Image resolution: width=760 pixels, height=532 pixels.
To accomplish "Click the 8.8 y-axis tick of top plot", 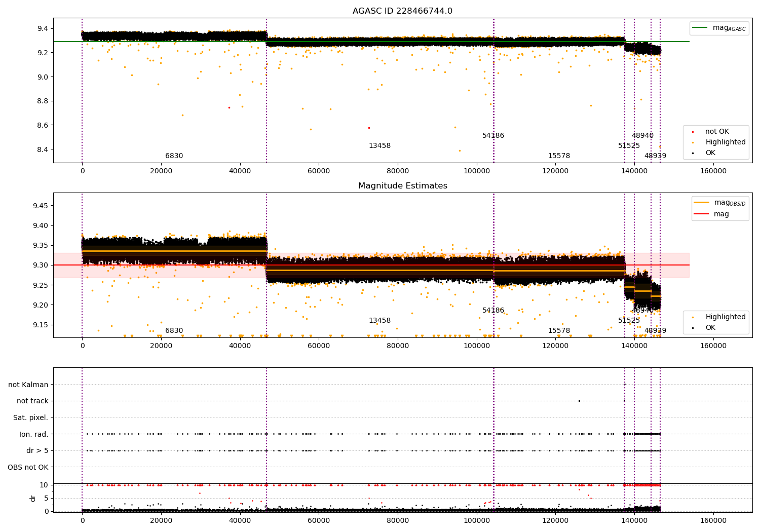I will 43,101.
